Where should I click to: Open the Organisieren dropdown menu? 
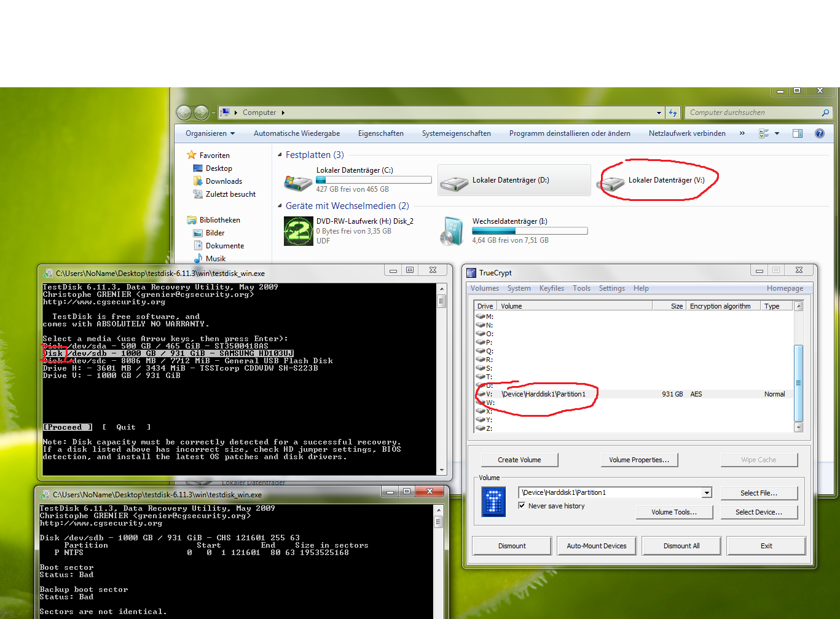[x=210, y=133]
